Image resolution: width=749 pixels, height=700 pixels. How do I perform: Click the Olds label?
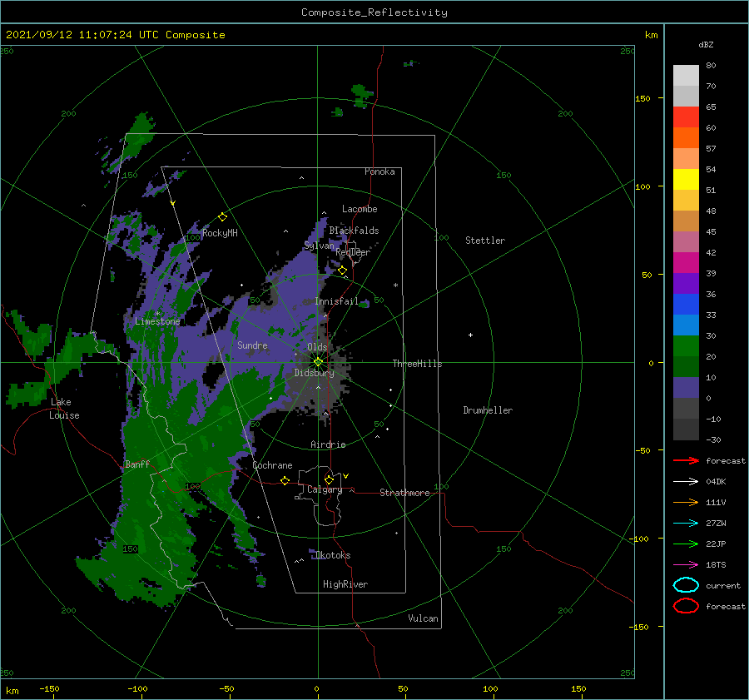(317, 347)
